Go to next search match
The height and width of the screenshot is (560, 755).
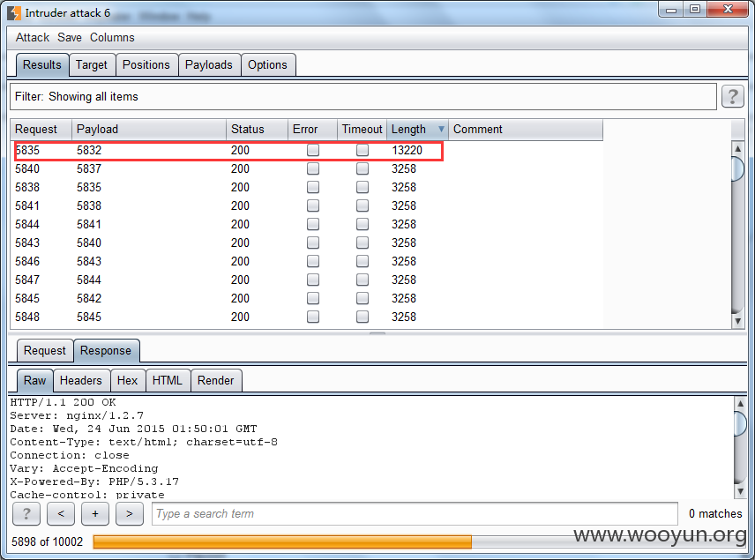coord(130,514)
